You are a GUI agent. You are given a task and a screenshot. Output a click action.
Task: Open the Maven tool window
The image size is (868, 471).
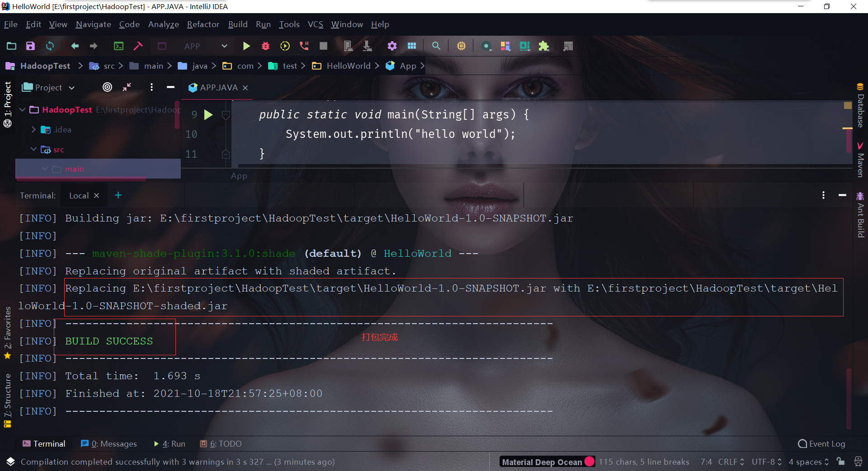click(860, 160)
